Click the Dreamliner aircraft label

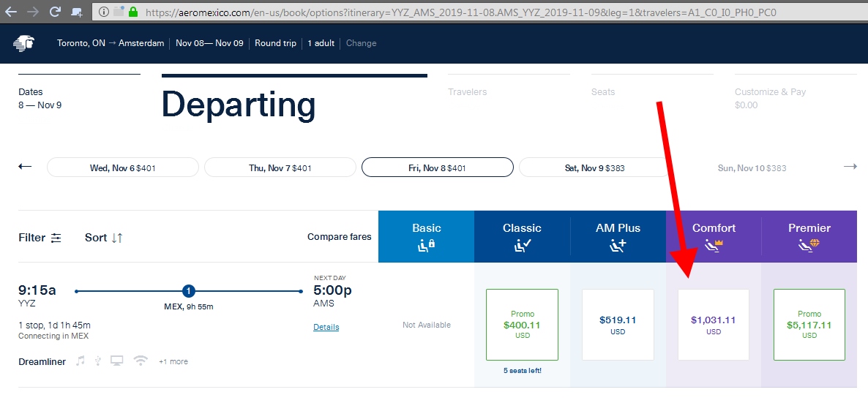click(42, 361)
